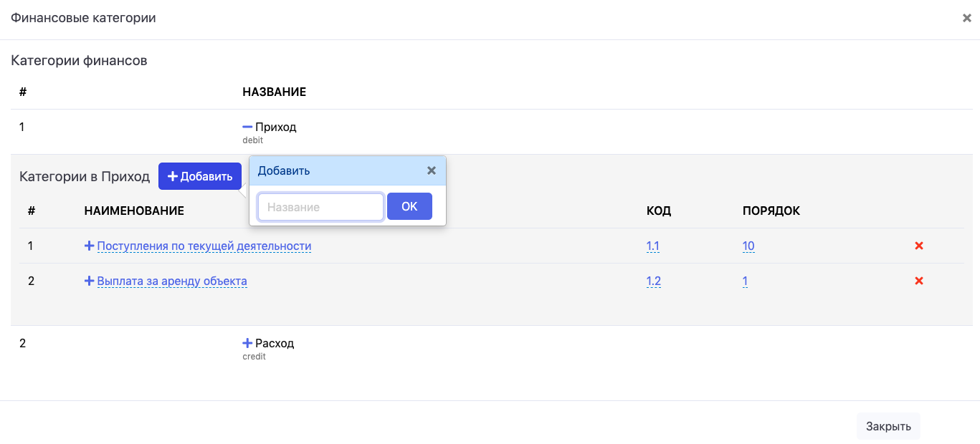Expand the Расход category with plus icon
The width and height of the screenshot is (980, 444).
[247, 343]
